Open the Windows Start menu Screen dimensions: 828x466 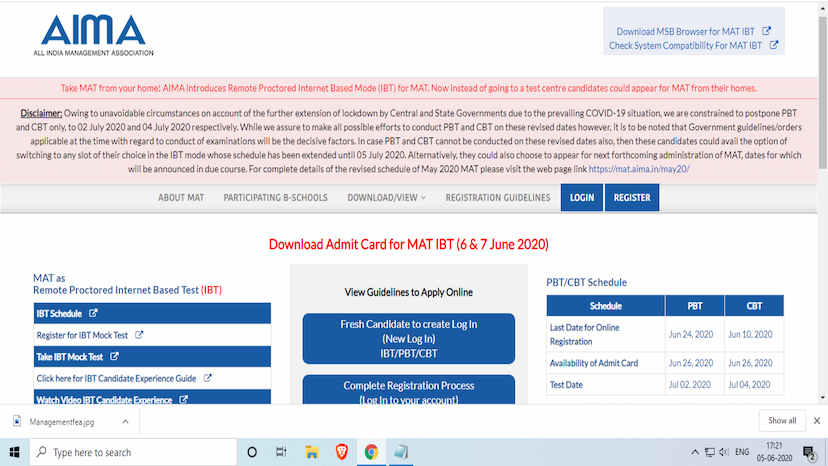(x=14, y=452)
